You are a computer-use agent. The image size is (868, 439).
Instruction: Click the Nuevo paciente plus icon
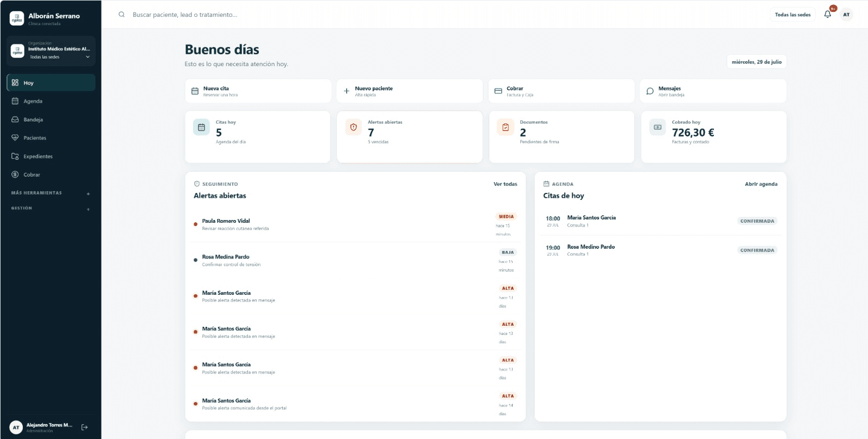347,91
